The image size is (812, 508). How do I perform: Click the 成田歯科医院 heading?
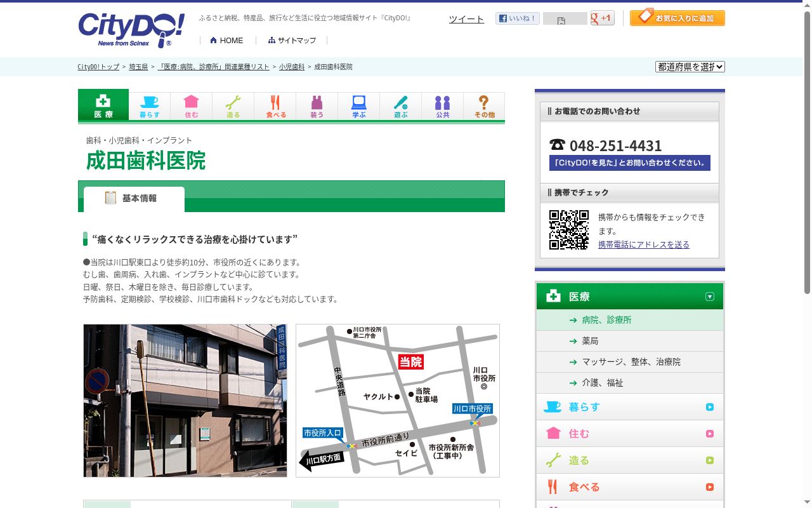point(146,161)
